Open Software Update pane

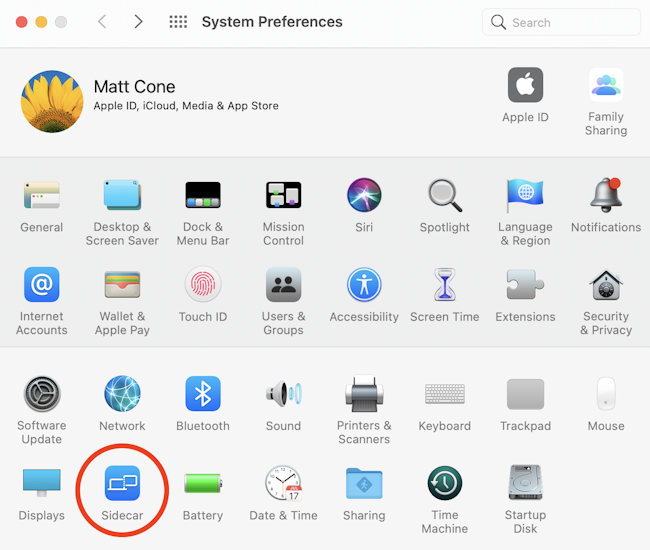point(41,394)
